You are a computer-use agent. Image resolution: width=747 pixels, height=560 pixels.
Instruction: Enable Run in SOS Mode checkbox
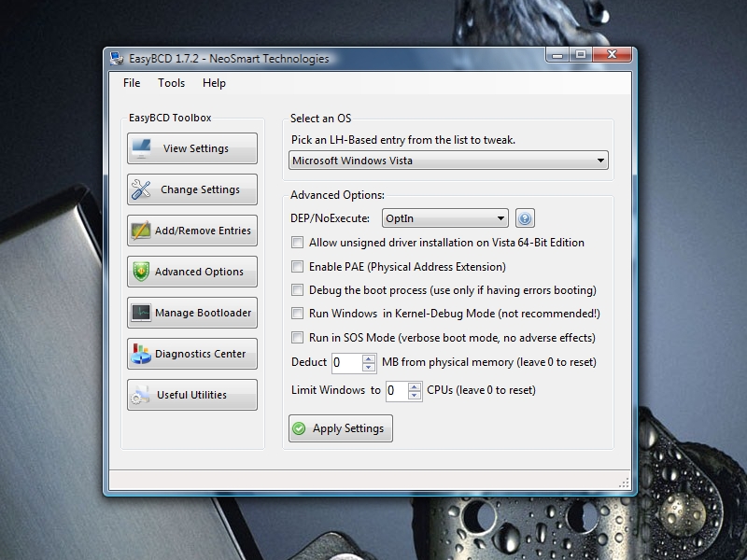[297, 337]
